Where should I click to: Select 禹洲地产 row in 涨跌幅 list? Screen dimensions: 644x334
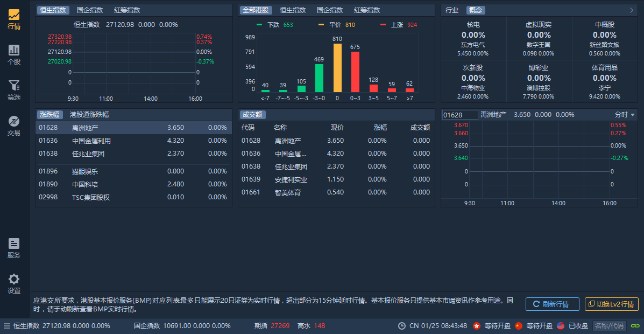(133, 128)
